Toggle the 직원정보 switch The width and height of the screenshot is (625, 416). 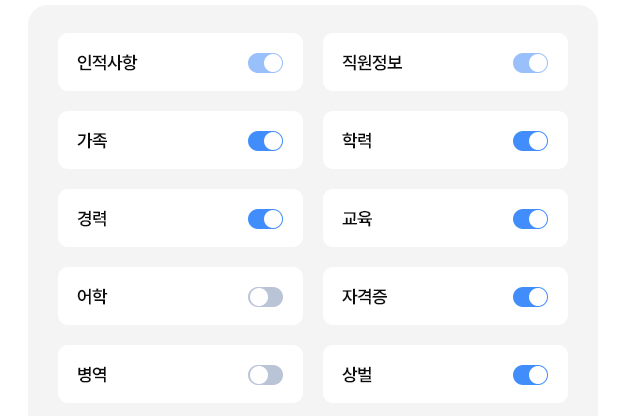[x=530, y=63]
